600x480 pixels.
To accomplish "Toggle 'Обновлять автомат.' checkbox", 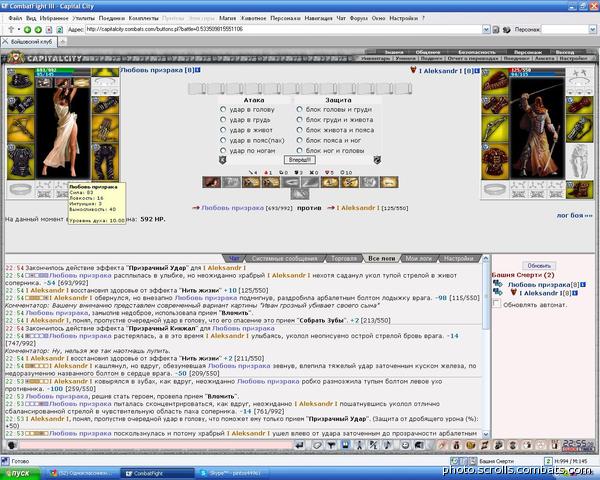I will [x=497, y=304].
